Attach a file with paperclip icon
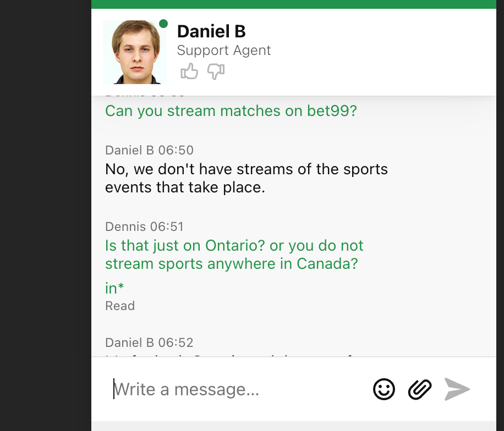504x431 pixels. click(x=420, y=389)
